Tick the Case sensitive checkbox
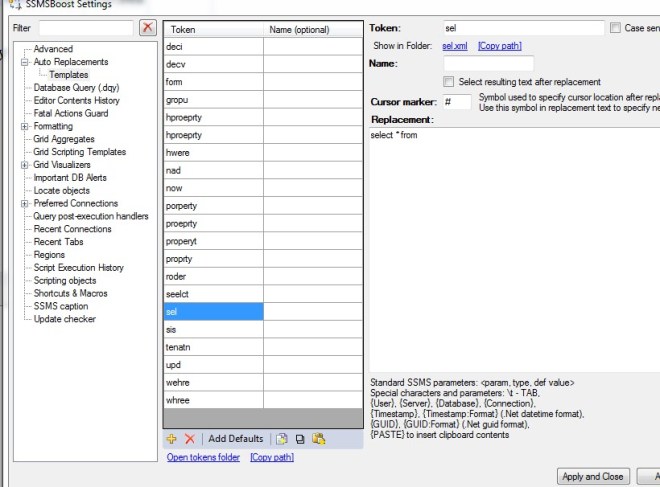Image resolution: width=660 pixels, height=487 pixels. coord(615,29)
